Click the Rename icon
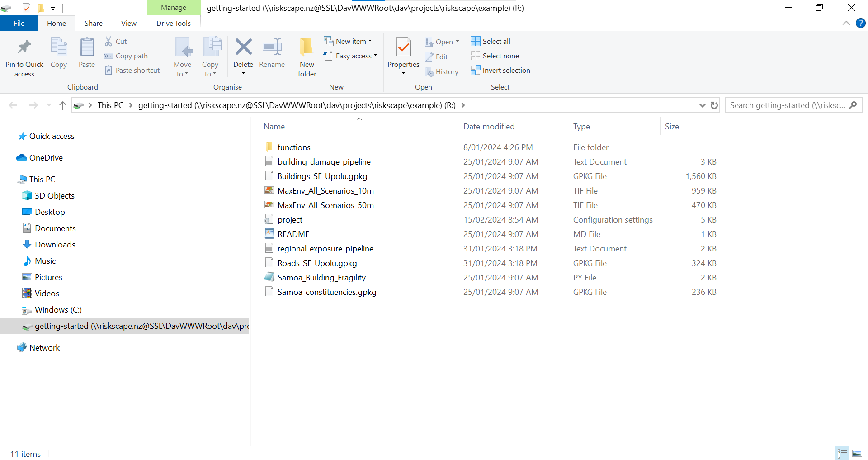Screen dimensions: 868x460 [x=272, y=47]
